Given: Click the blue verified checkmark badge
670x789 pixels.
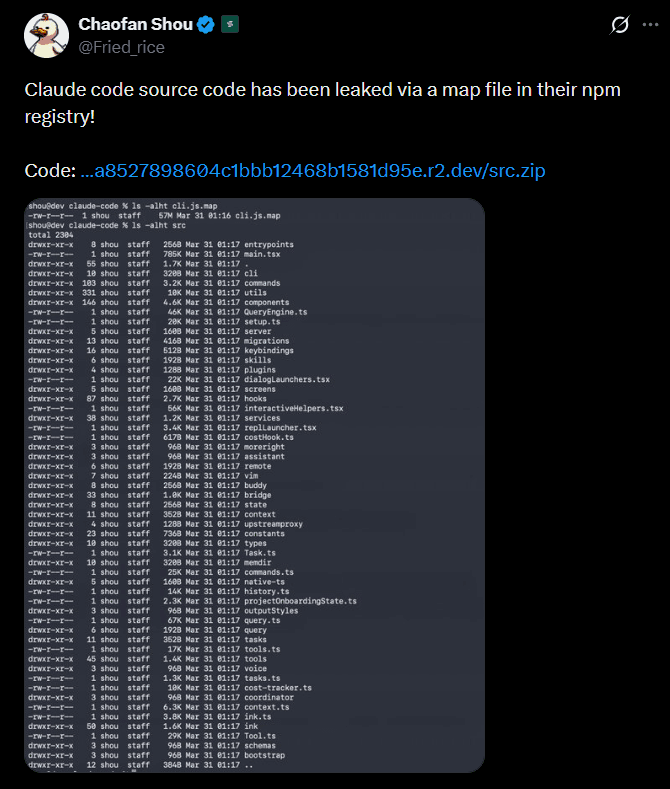Looking at the screenshot, I should (204, 24).
